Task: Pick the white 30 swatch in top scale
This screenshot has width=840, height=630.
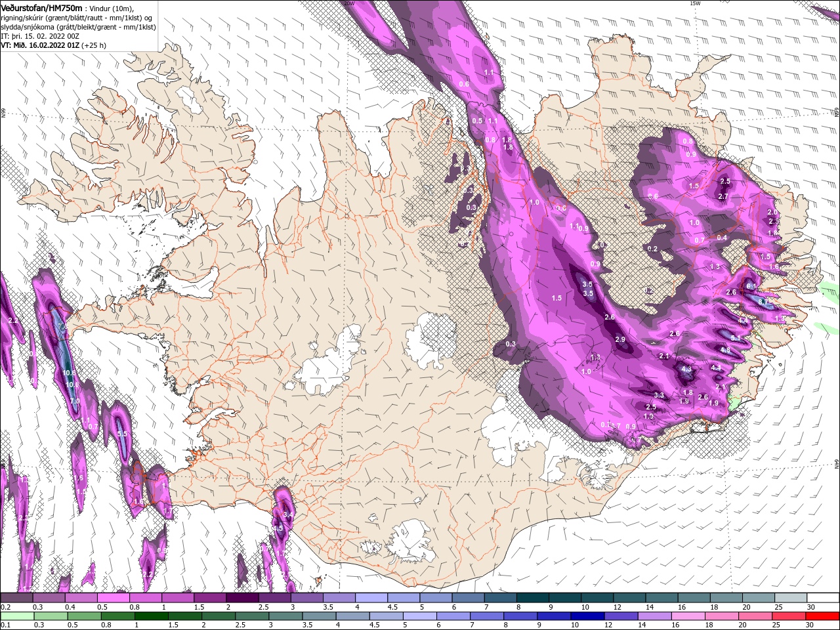Action: pyautogui.click(x=824, y=598)
